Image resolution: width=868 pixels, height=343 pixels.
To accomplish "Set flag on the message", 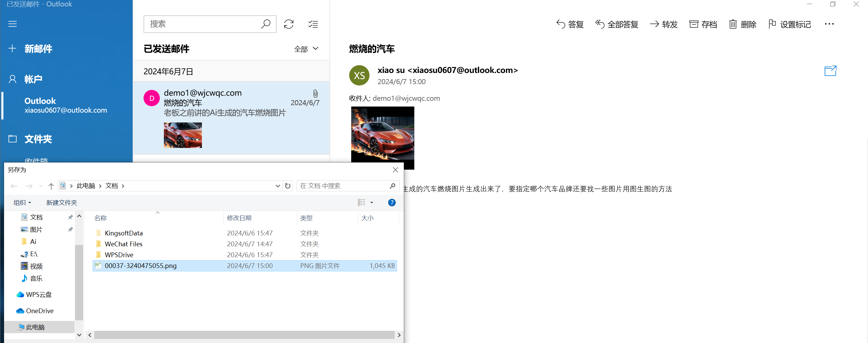I will point(790,24).
